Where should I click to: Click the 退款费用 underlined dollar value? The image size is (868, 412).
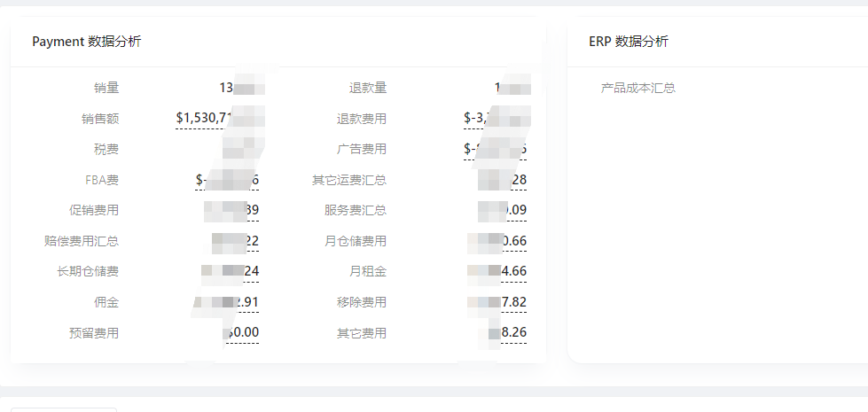tap(495, 118)
